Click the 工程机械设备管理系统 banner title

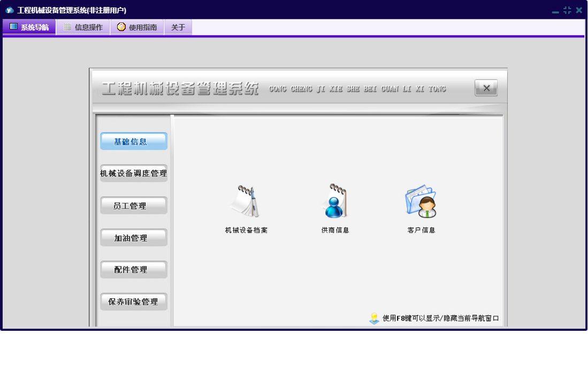tap(180, 89)
